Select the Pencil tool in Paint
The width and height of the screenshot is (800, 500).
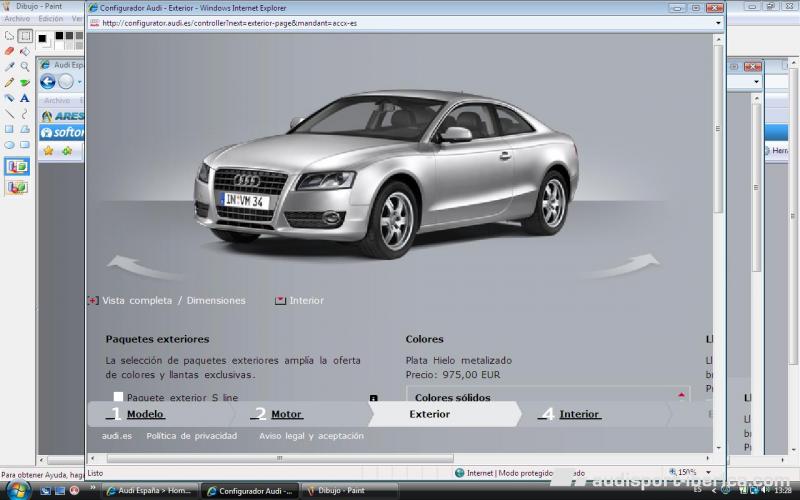click(9, 82)
